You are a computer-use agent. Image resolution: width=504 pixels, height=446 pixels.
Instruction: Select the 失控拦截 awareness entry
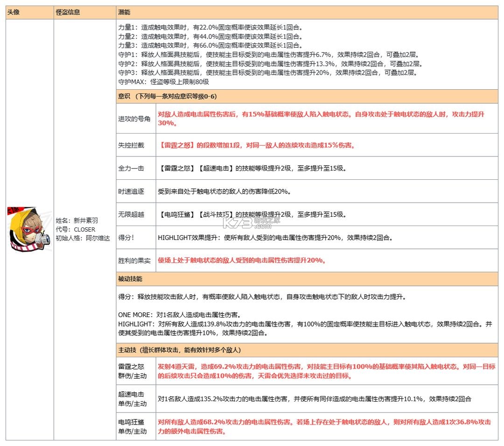(x=132, y=145)
